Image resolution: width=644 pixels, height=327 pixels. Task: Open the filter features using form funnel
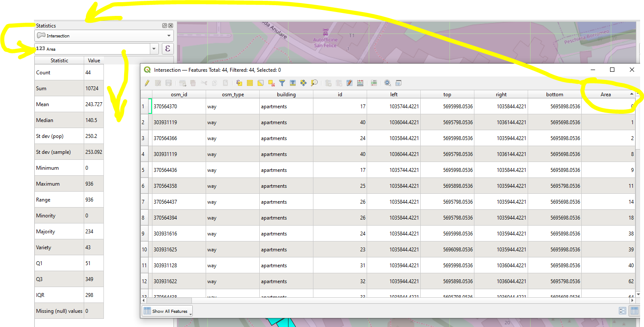click(282, 83)
